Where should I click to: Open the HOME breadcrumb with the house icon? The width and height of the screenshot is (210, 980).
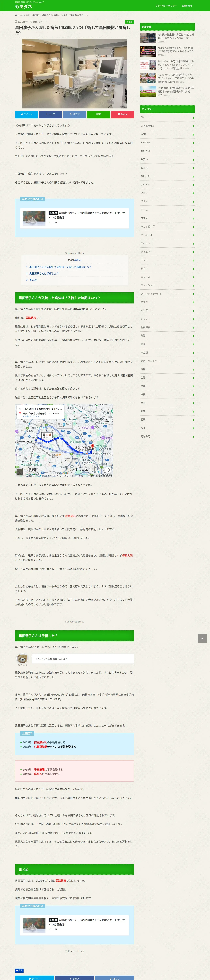(19, 15)
